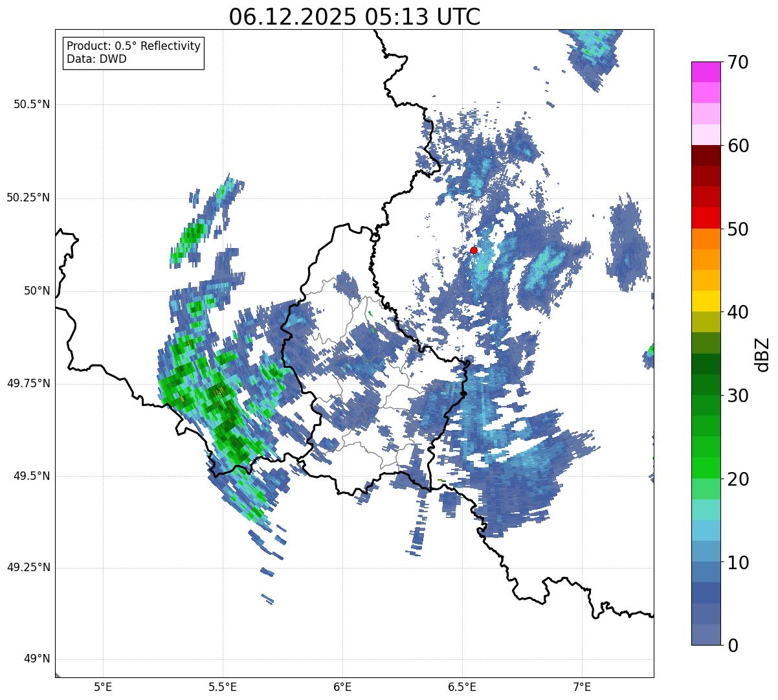Click the magenta top colorbar segment
The image size is (778, 700).
click(706, 72)
